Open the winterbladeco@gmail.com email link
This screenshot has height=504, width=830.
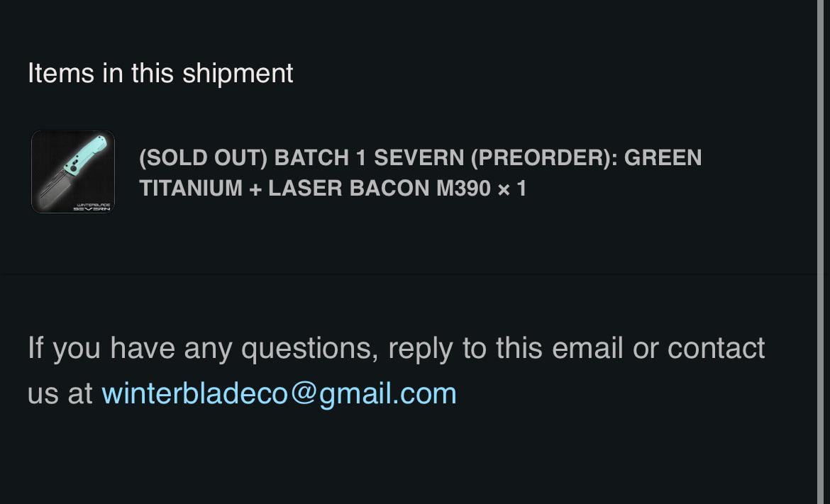[279, 393]
